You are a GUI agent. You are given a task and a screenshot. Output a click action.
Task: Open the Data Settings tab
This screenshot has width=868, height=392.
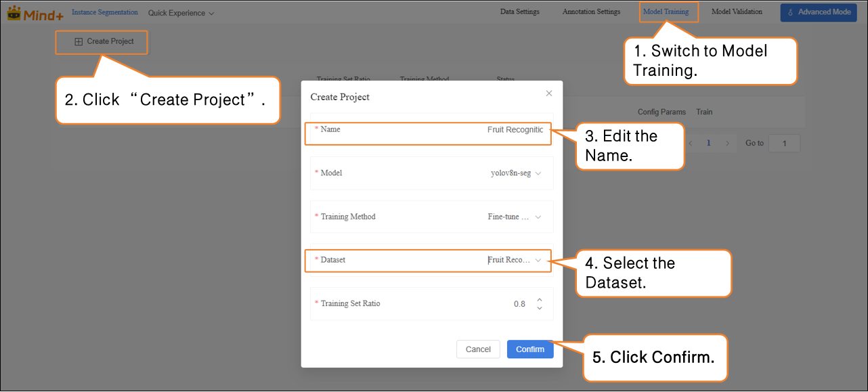coord(519,12)
